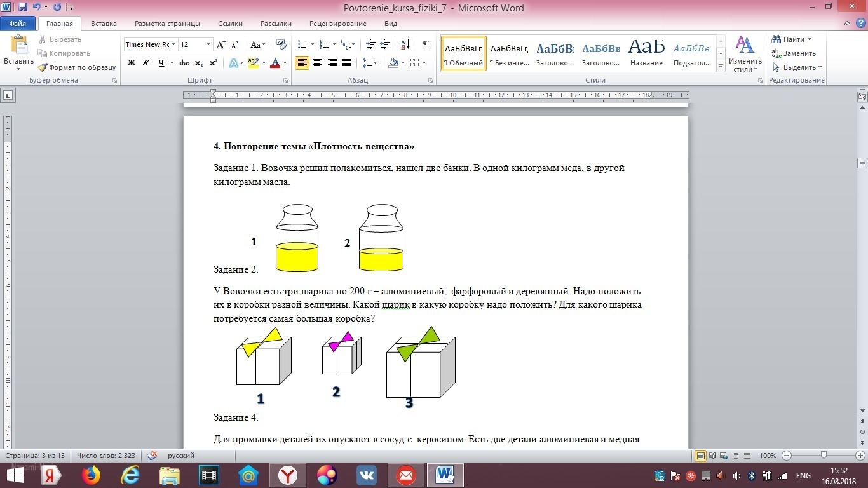
Task: Click the zoom out minus button
Action: point(787,456)
